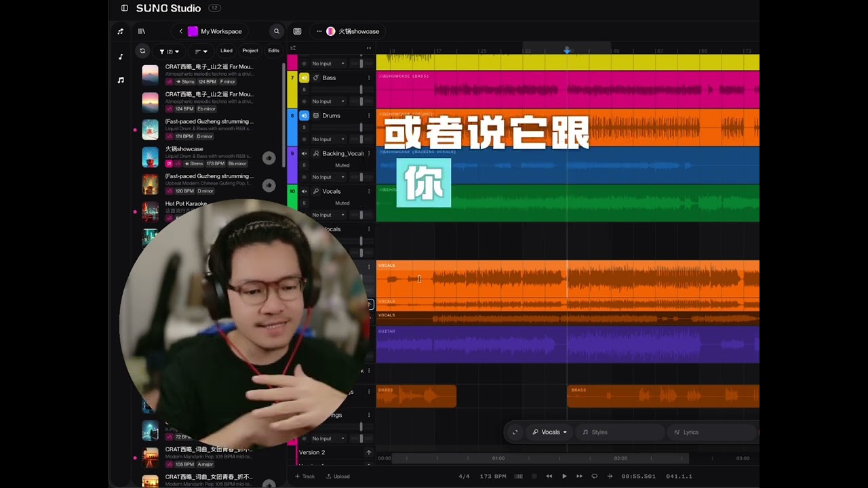868x488 pixels.
Task: Open the Drums track three-dots menu
Action: [369, 116]
